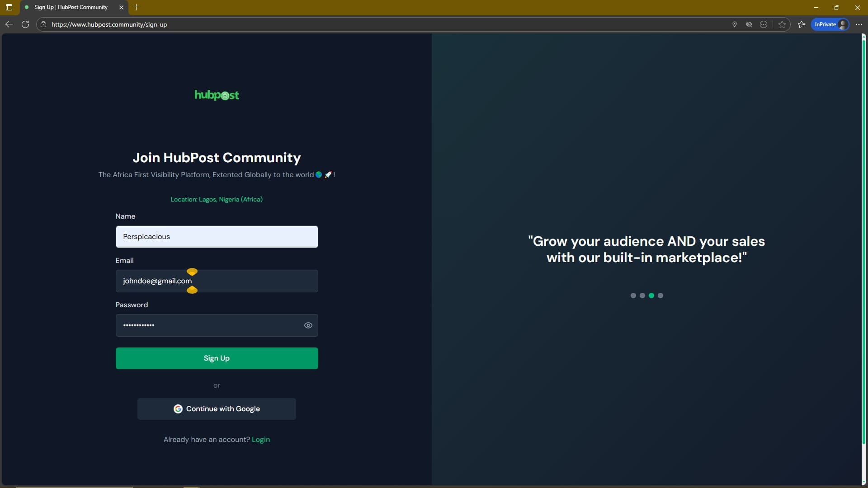Refresh the page
The image size is (868, 488).
[x=25, y=24]
